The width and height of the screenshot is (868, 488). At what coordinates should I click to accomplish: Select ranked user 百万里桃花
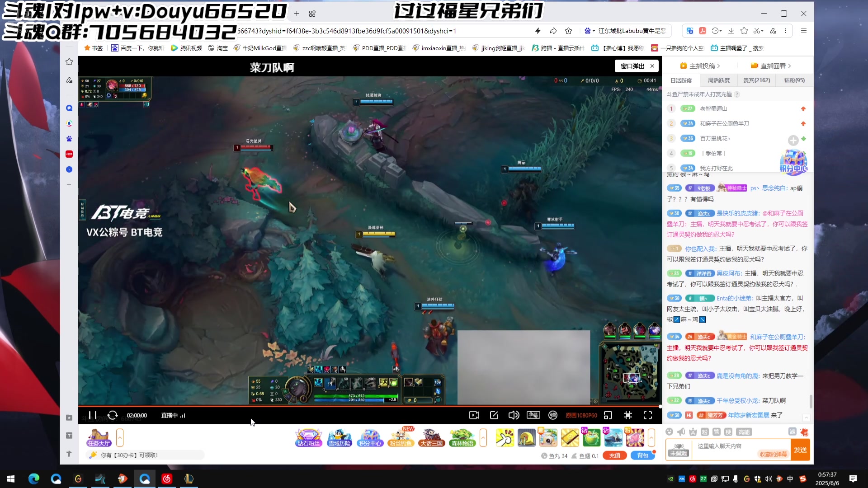715,139
